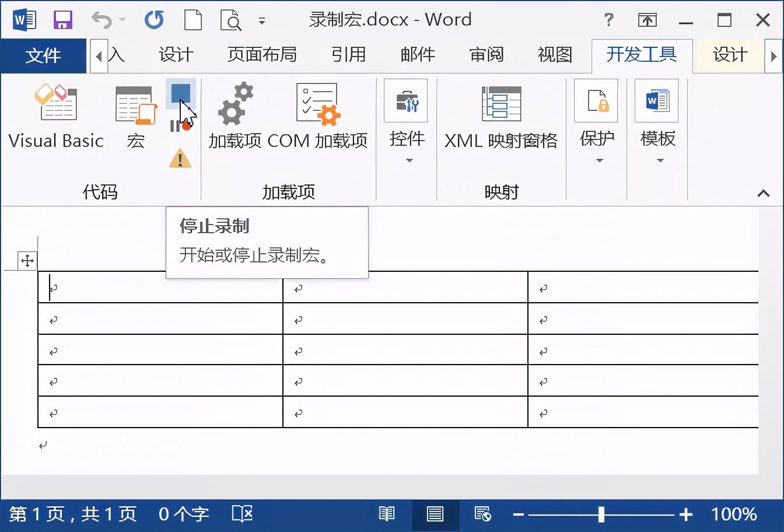The image size is (784, 532).
Task: Expand the Controls (控件) dropdown
Action: click(407, 123)
